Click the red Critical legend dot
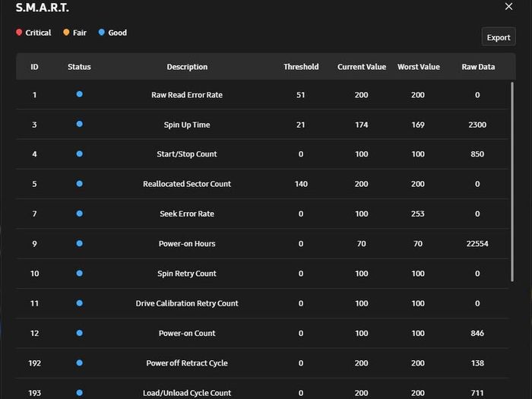Viewport: 532px width, 399px height. pos(19,32)
